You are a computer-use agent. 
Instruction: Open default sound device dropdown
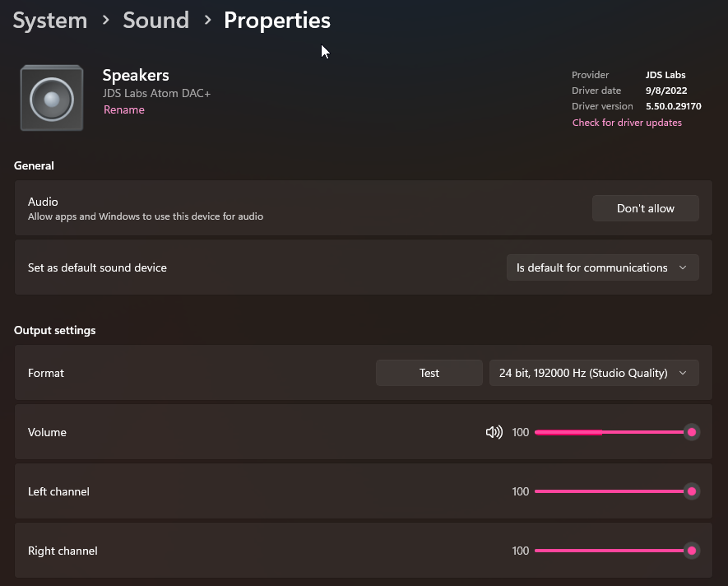[603, 267]
